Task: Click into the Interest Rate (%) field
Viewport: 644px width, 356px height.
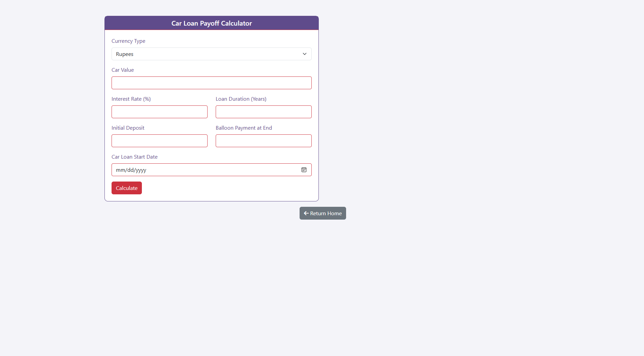Action: point(159,112)
